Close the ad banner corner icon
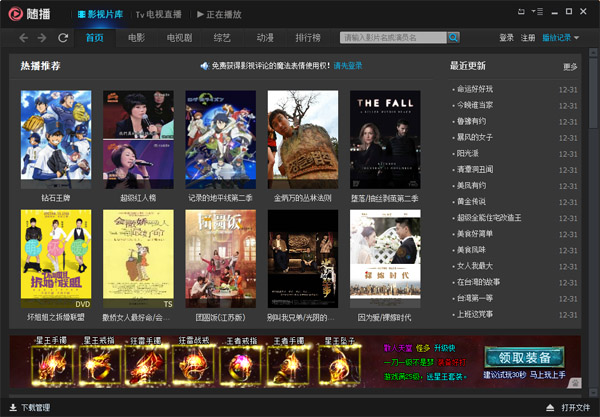This screenshot has height=417, width=600. pyautogui.click(x=575, y=383)
